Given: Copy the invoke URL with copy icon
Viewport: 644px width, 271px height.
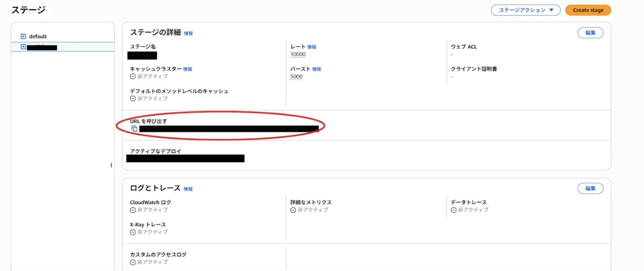Looking at the screenshot, I should coord(134,129).
